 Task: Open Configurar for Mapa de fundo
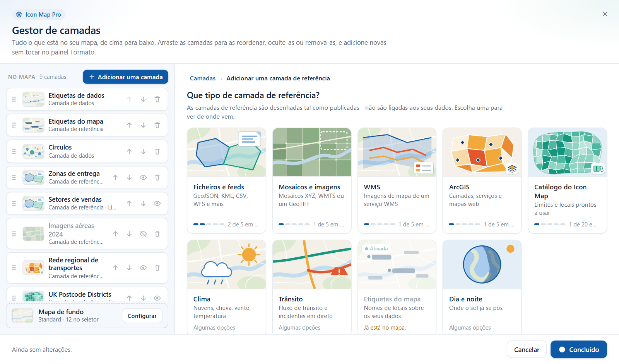coord(142,316)
